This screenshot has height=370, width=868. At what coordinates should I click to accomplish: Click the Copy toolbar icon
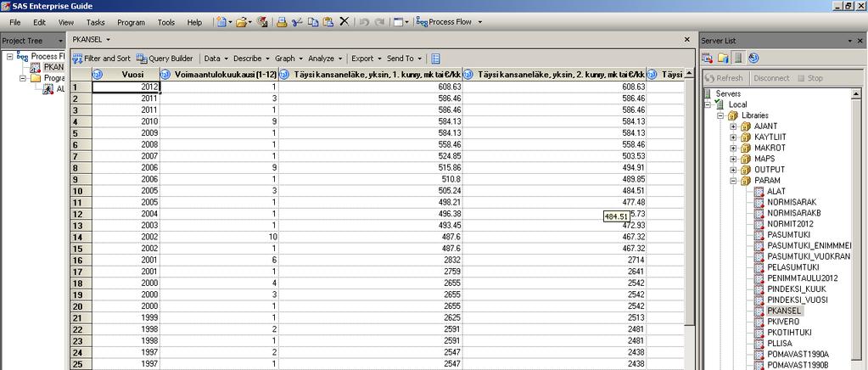coord(313,22)
